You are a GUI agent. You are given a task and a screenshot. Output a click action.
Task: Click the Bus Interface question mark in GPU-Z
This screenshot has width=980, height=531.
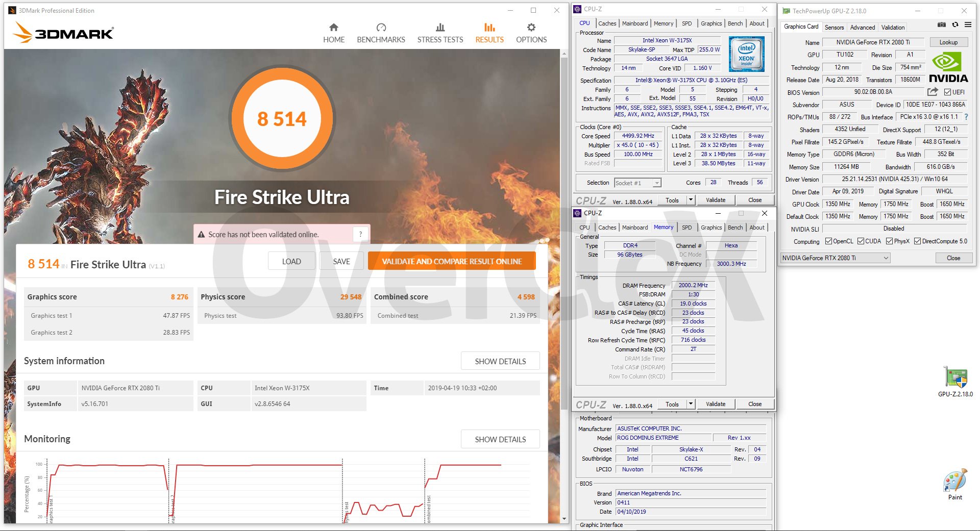point(966,117)
